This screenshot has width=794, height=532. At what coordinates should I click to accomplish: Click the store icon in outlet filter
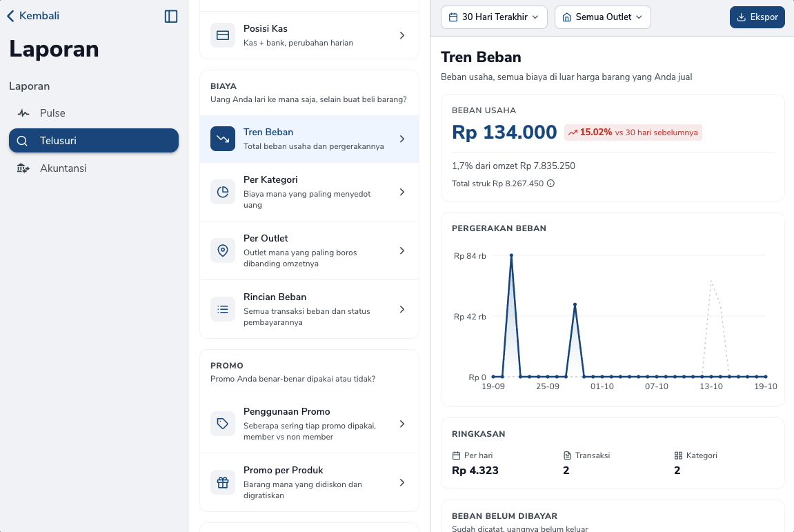tap(567, 17)
